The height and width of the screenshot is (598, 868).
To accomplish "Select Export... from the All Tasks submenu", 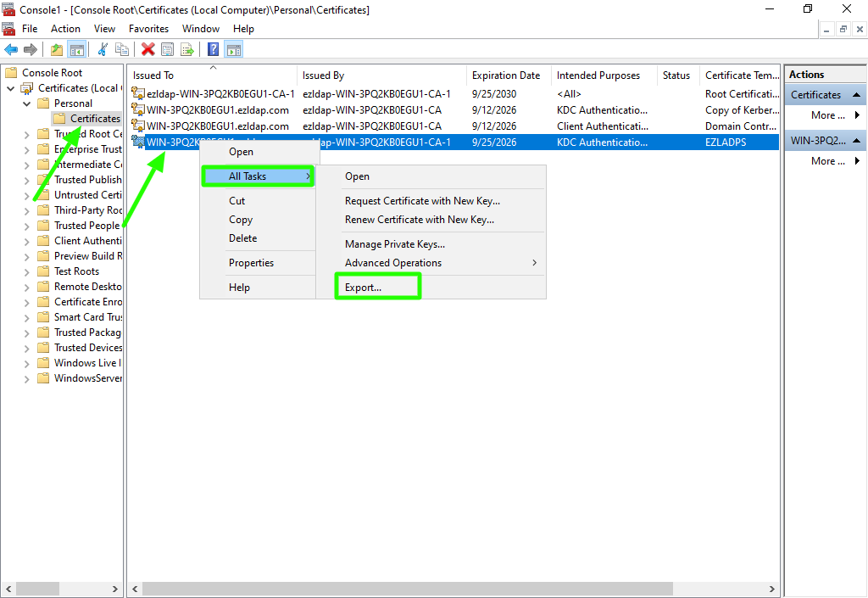I will pyautogui.click(x=364, y=288).
